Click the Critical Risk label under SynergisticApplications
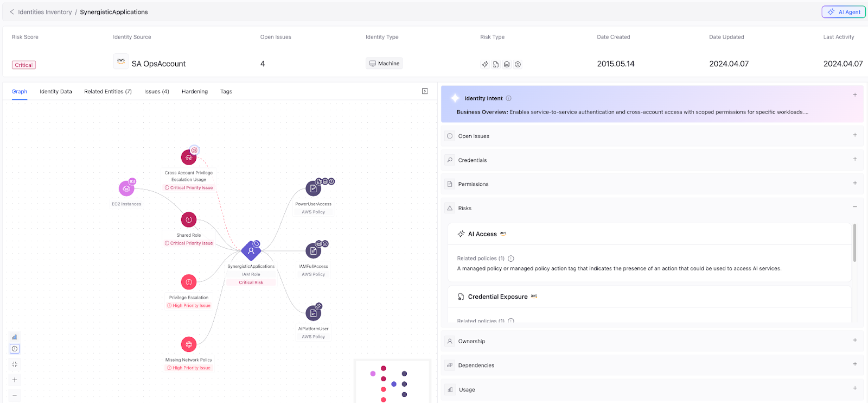The height and width of the screenshot is (403, 868). tap(251, 282)
